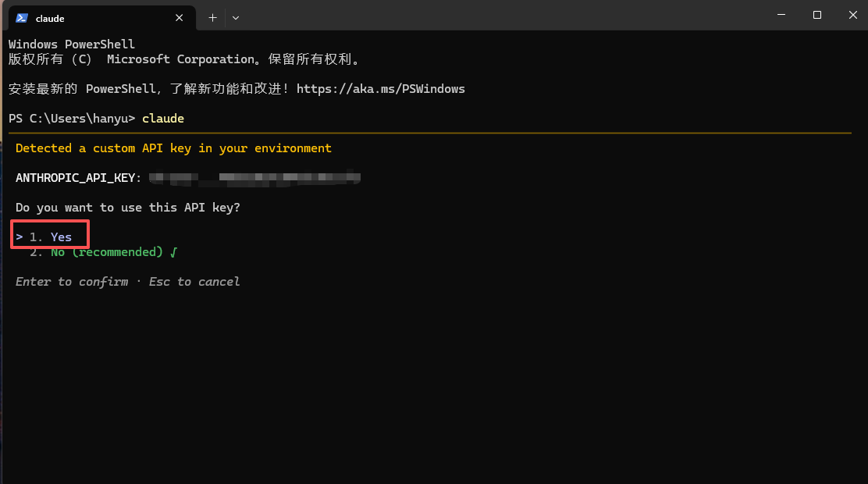This screenshot has height=484, width=868.
Task: Click the typed claude command text
Action: [x=162, y=119]
